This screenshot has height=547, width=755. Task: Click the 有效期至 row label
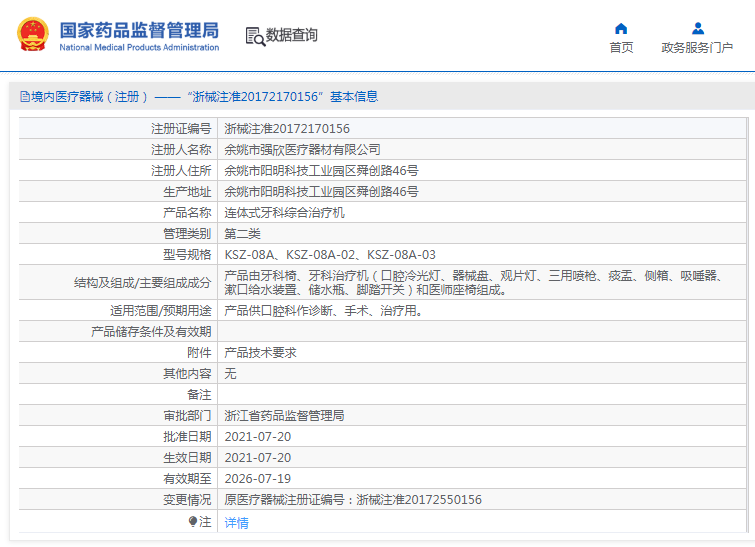[187, 479]
